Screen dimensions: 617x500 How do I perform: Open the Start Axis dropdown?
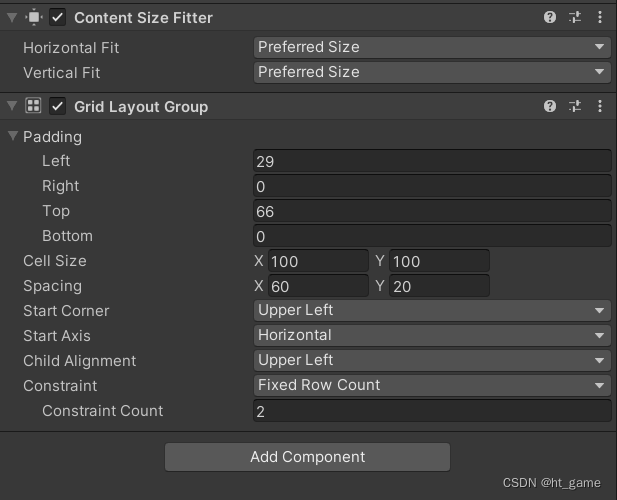click(x=432, y=335)
